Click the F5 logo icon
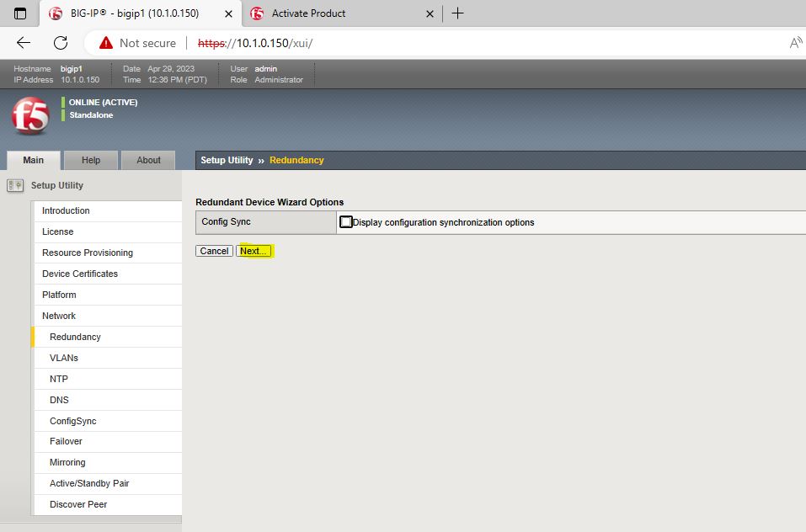The image size is (806, 532). coord(30,116)
